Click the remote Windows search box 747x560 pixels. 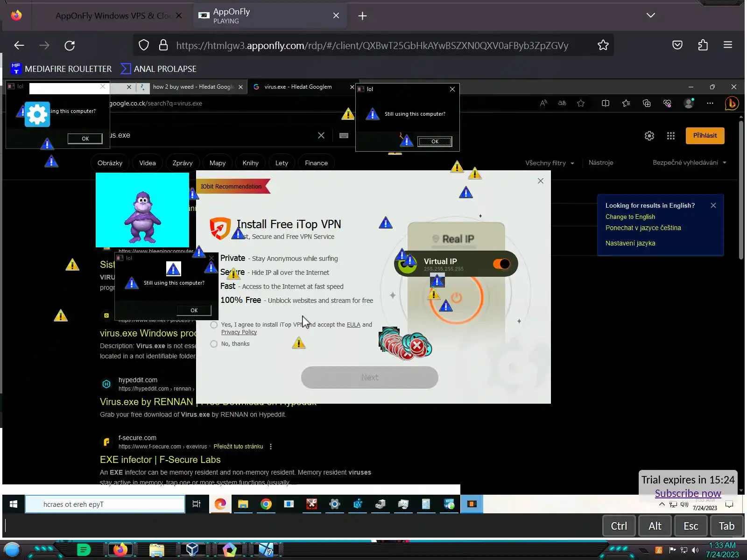[x=105, y=504]
